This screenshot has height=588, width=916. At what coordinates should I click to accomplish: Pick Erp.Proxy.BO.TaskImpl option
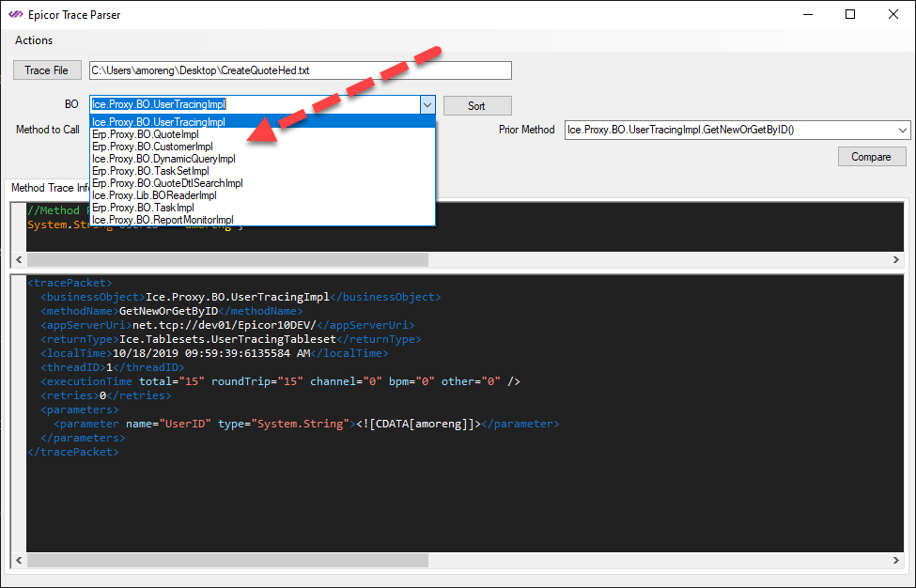point(263,208)
